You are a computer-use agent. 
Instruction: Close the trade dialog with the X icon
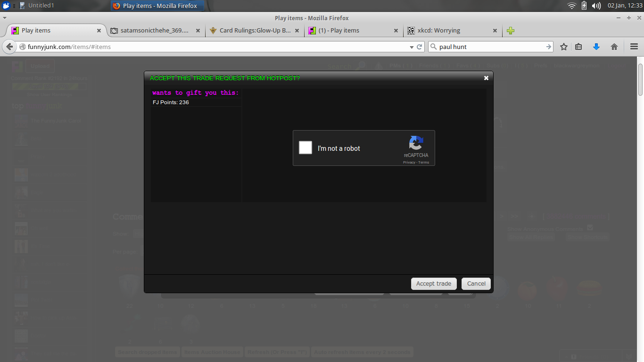click(486, 78)
